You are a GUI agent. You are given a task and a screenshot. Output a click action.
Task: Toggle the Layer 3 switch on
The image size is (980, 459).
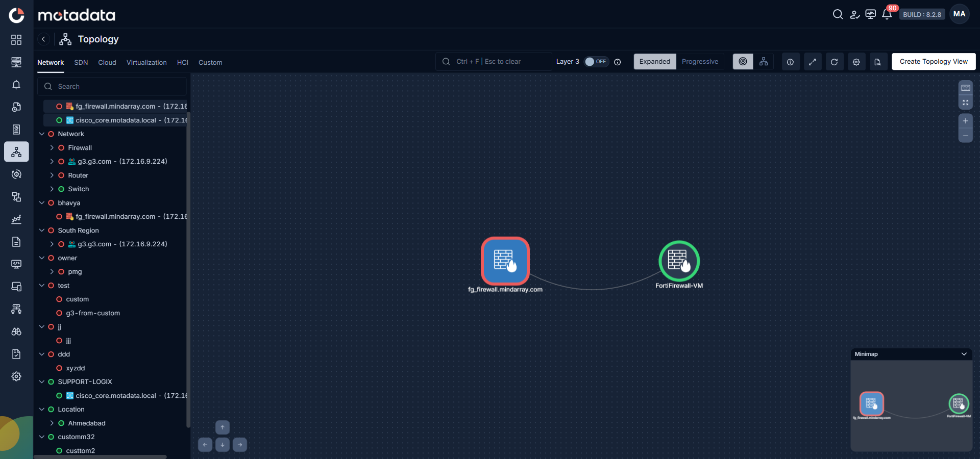click(596, 62)
